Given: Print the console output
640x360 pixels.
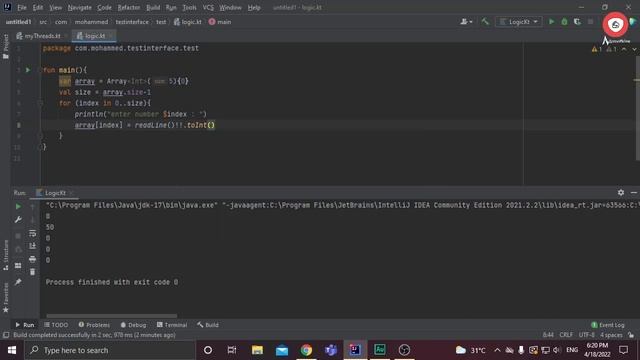Looking at the screenshot, I should [x=33, y=259].
